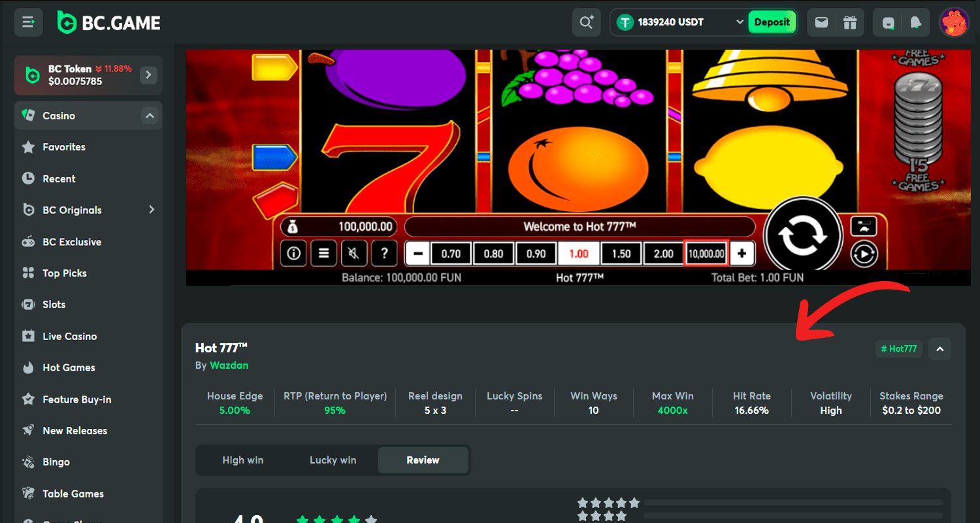
Task: Open the Wazdan provider link
Action: click(229, 365)
